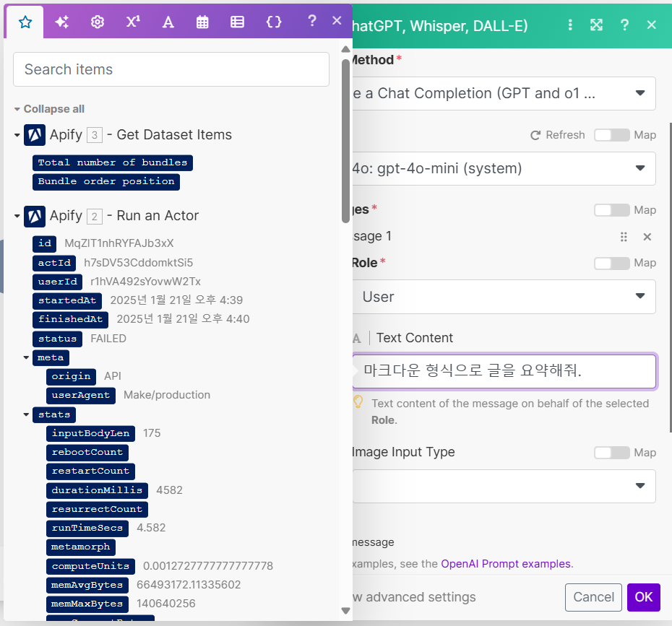Expand the OpenAI module to fullscreen
672x626 pixels.
597,25
